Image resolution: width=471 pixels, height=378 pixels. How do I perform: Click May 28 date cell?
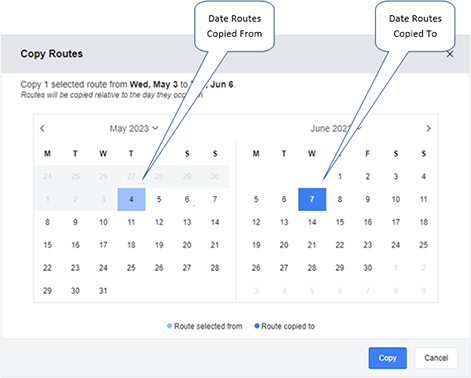pyautogui.click(x=215, y=268)
